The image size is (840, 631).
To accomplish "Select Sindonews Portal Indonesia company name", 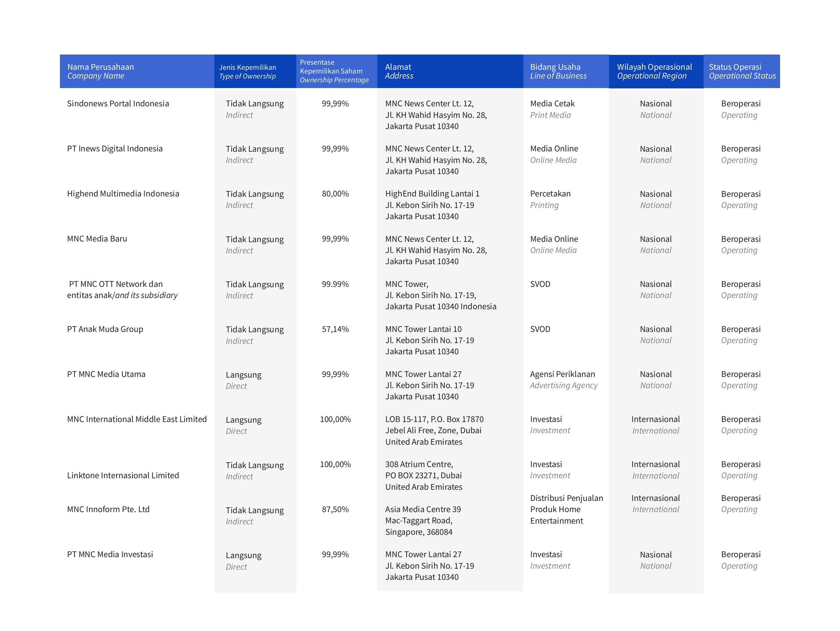I will [118, 104].
